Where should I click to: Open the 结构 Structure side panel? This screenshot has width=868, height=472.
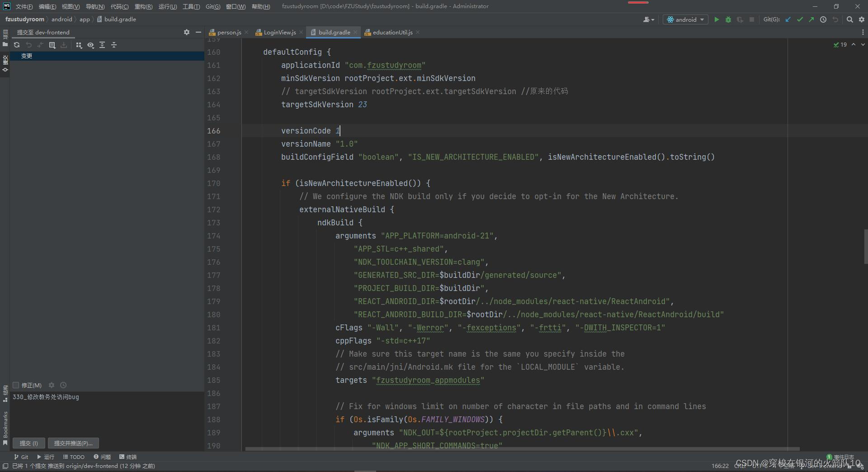[x=5, y=394]
